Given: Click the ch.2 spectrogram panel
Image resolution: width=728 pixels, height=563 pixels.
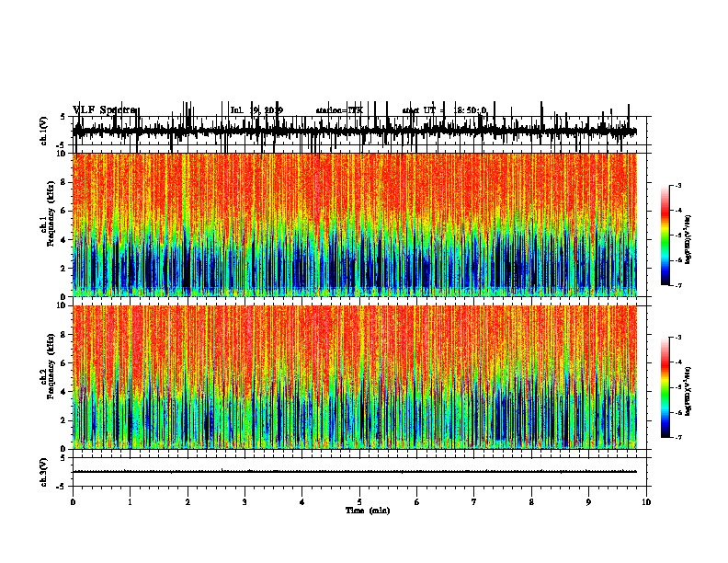Looking at the screenshot, I should click(355, 377).
